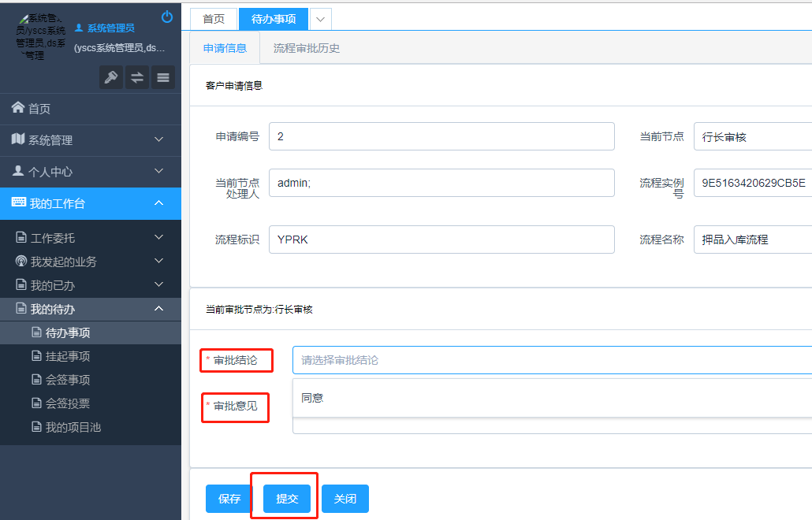Screen dimensions: 812x520
Task: Click inside the 申请编号 input field
Action: pos(441,136)
